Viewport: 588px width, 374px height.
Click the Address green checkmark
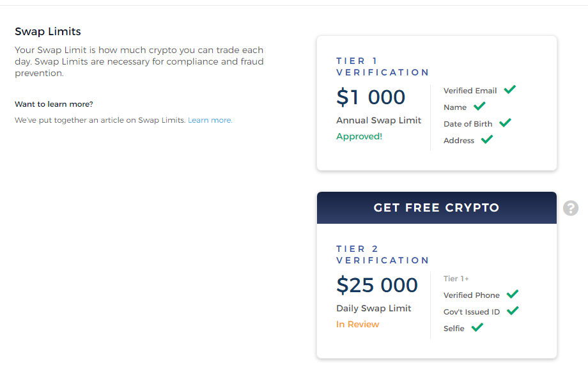pos(487,139)
